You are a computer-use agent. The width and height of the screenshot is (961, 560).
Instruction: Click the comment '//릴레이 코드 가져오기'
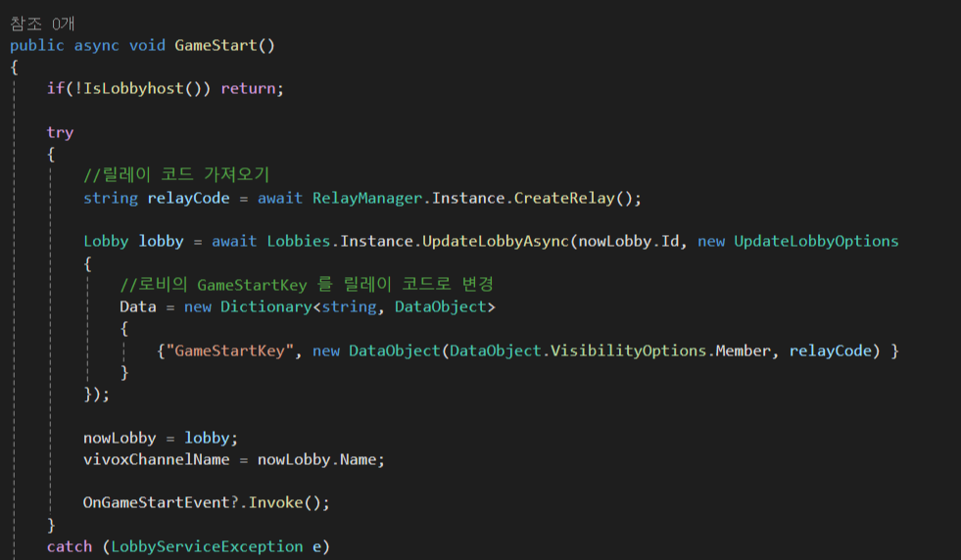tap(176, 174)
